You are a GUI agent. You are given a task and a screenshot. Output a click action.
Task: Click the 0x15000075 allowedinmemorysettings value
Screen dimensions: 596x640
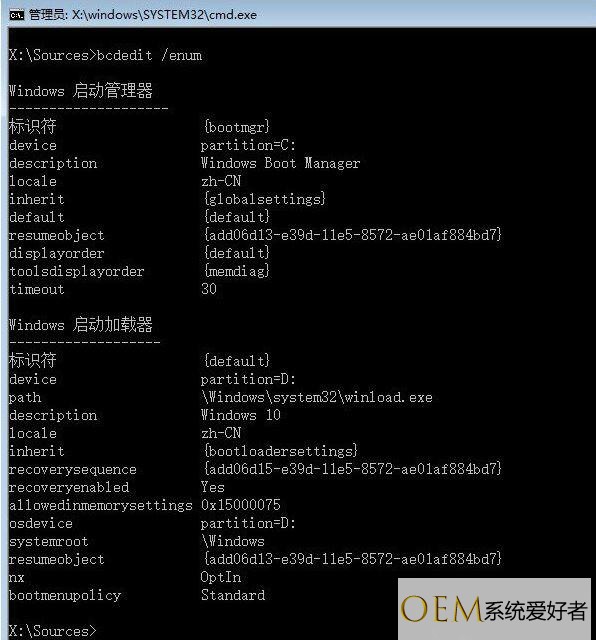click(240, 505)
